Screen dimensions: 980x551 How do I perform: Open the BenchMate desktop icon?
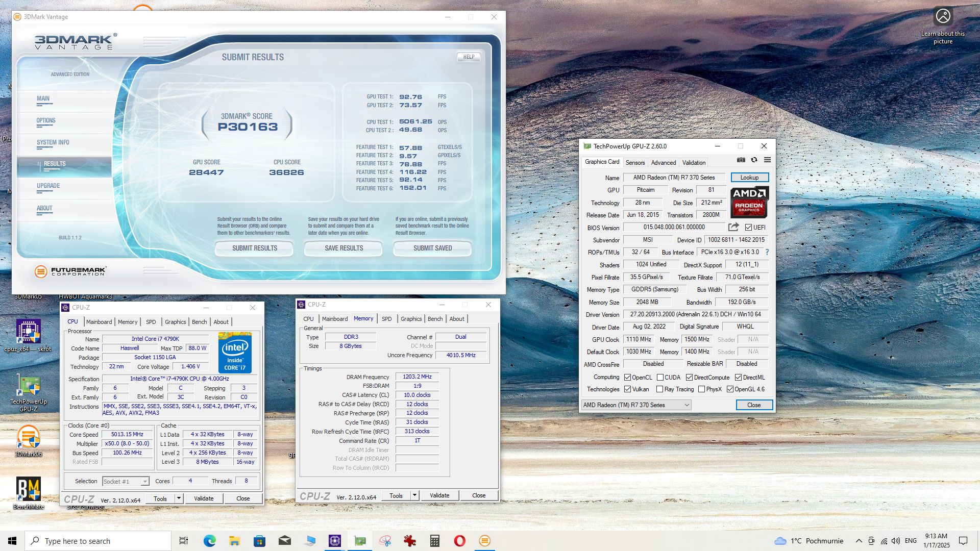pos(29,493)
